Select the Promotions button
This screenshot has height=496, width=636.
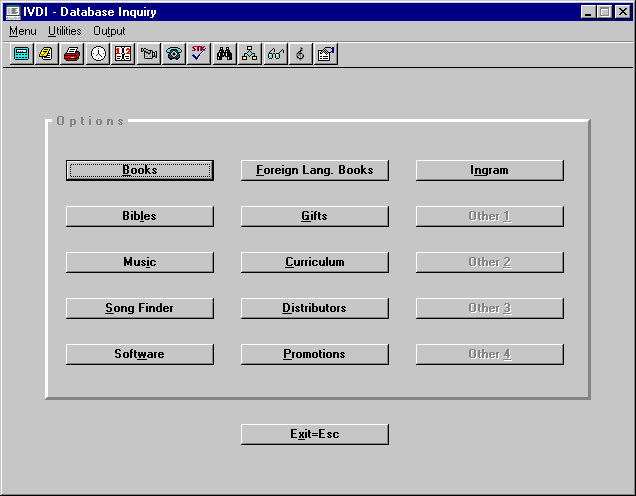click(315, 354)
